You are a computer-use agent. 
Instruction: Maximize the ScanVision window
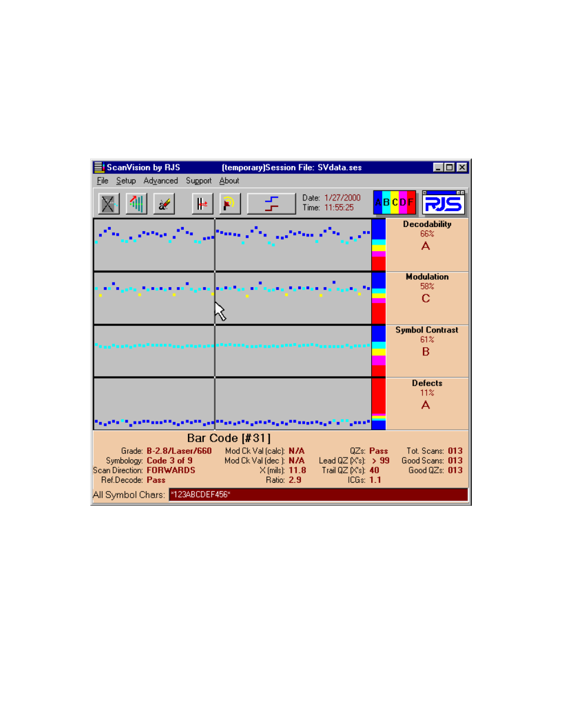[x=449, y=167]
